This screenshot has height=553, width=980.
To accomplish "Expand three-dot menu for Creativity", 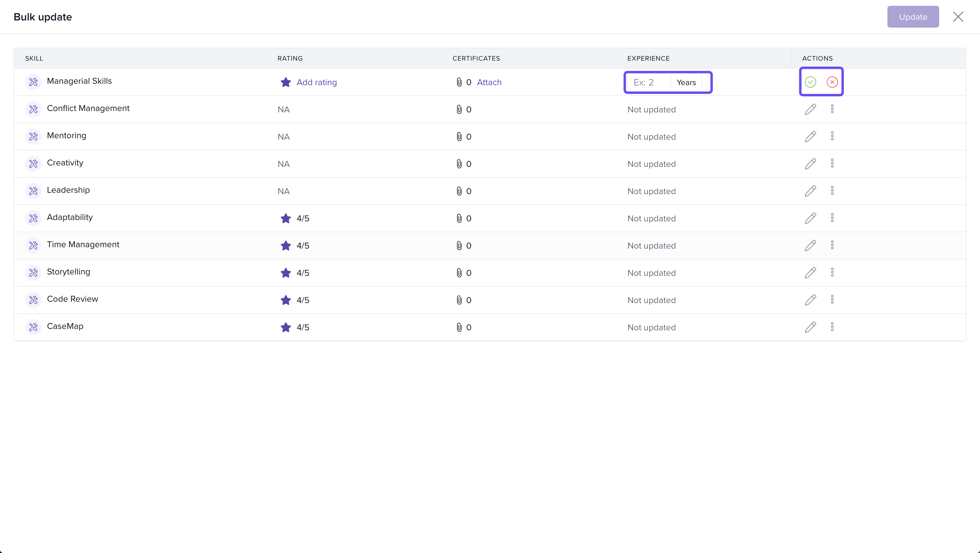I will (x=832, y=164).
